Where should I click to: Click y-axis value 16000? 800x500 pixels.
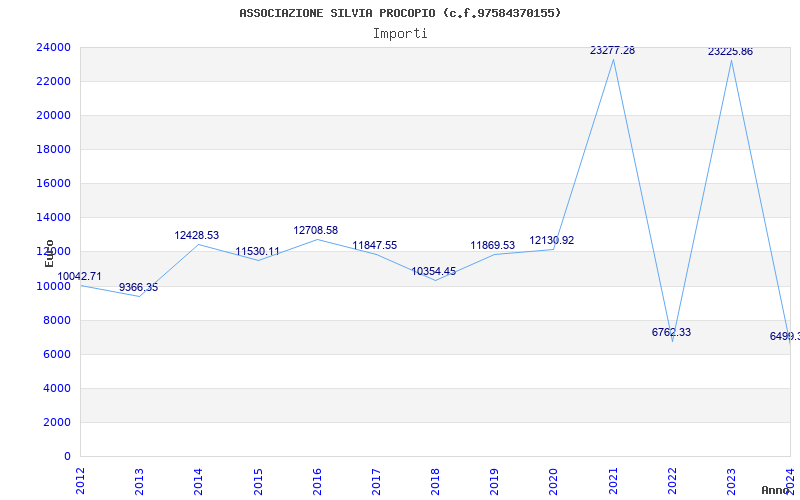(x=53, y=184)
